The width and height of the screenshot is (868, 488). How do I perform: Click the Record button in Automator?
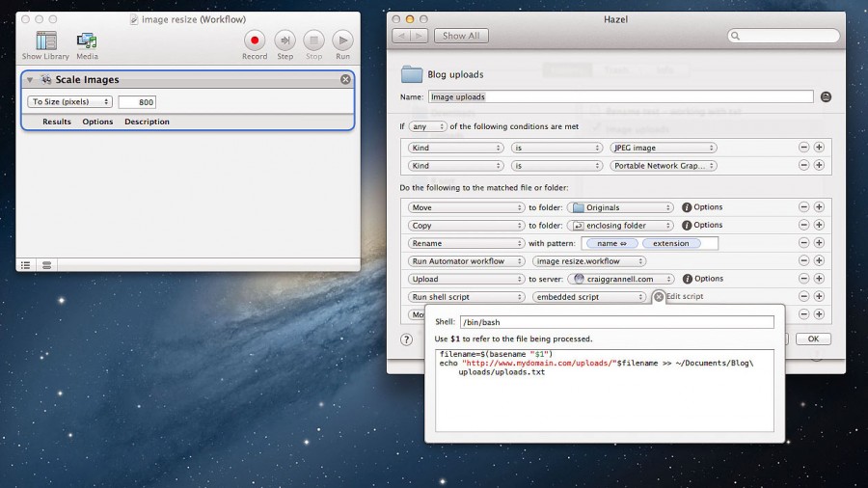pos(255,41)
